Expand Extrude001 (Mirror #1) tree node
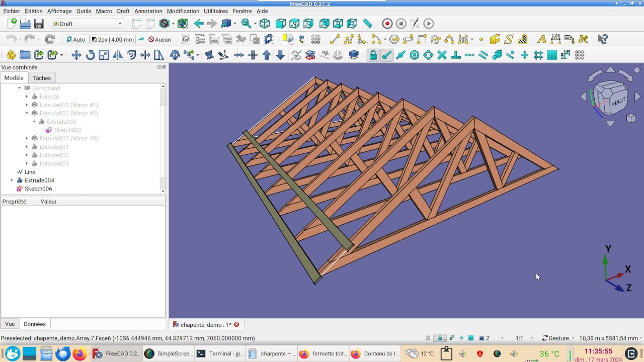644x362 pixels. click(27, 105)
